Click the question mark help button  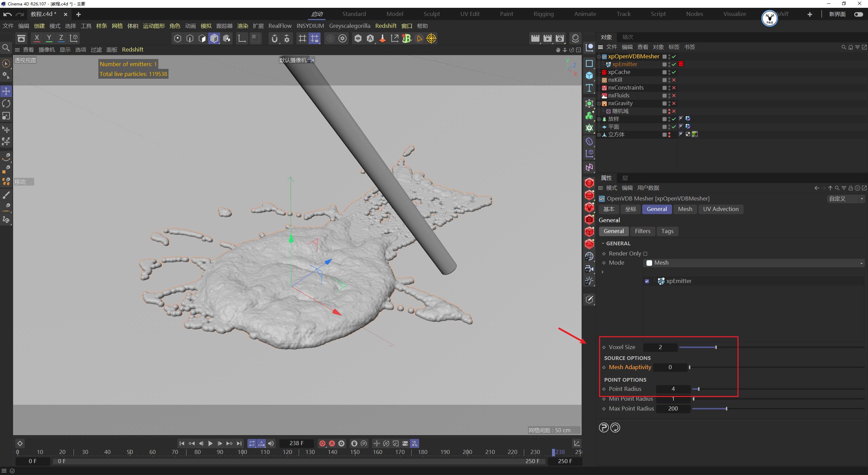tap(604, 427)
